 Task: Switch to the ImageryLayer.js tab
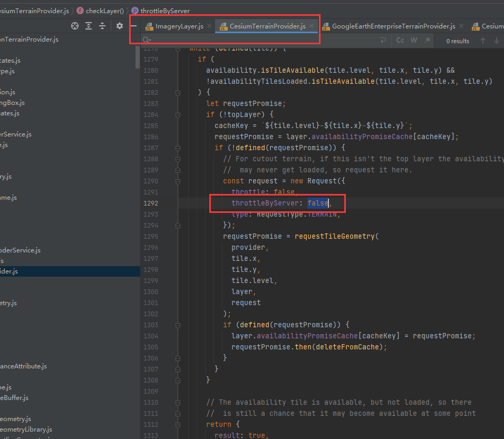point(179,26)
